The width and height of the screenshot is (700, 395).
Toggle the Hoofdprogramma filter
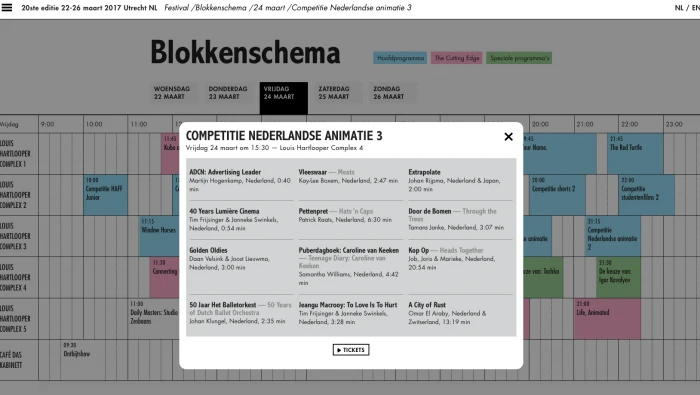400,58
